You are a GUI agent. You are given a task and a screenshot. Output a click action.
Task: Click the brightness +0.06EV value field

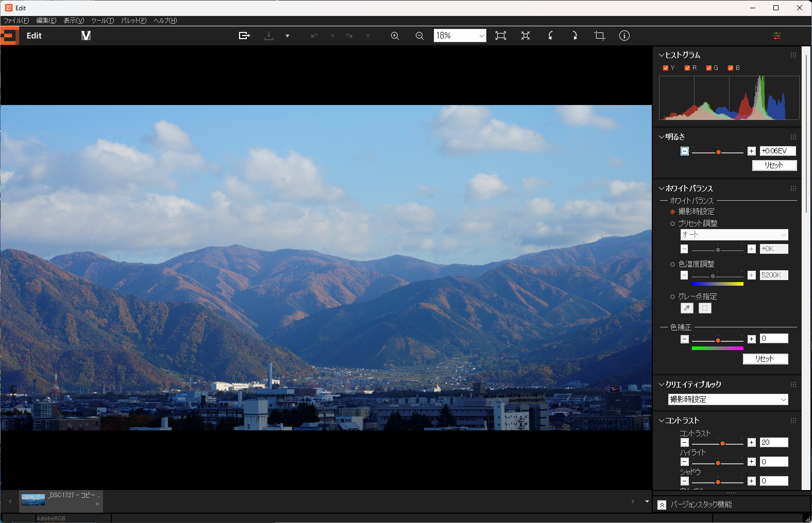click(x=778, y=151)
